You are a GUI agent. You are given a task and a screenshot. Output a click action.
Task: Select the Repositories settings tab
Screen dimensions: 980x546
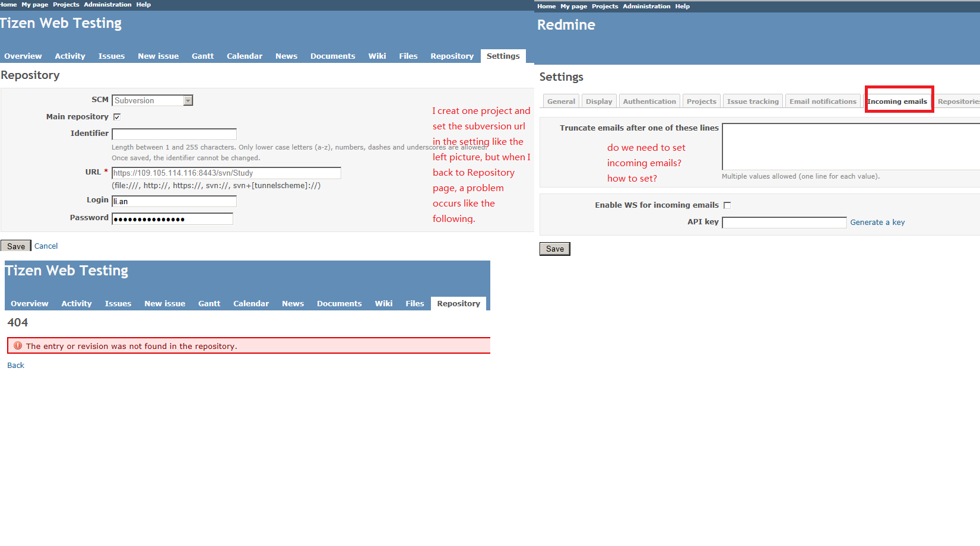(957, 101)
